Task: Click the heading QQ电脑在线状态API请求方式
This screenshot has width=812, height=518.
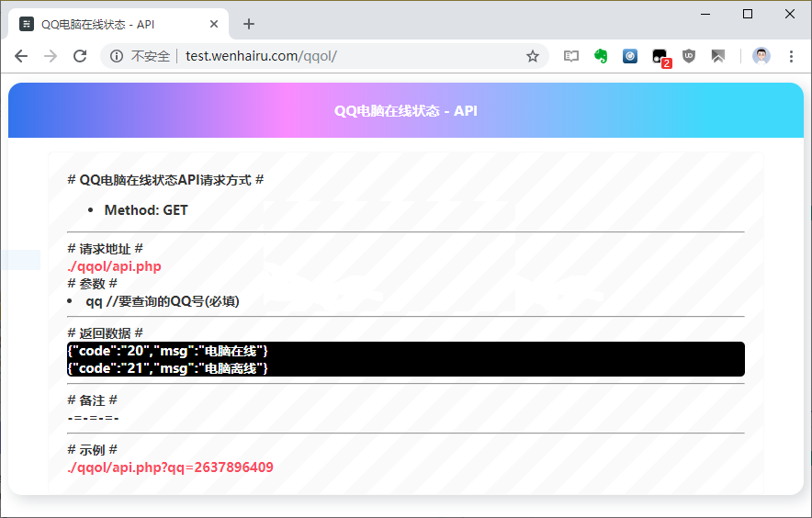Action: click(x=165, y=180)
